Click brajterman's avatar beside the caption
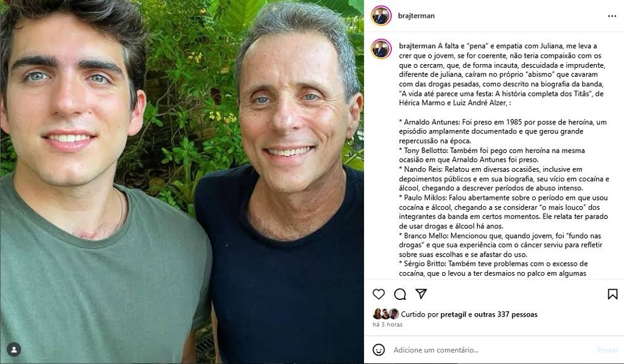 tap(381, 49)
